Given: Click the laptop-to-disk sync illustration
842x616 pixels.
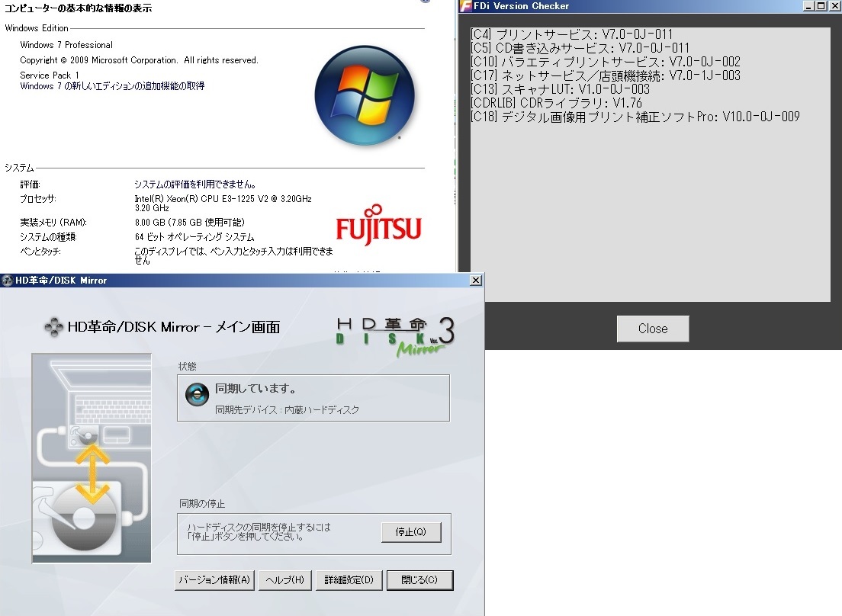Looking at the screenshot, I should [x=92, y=457].
